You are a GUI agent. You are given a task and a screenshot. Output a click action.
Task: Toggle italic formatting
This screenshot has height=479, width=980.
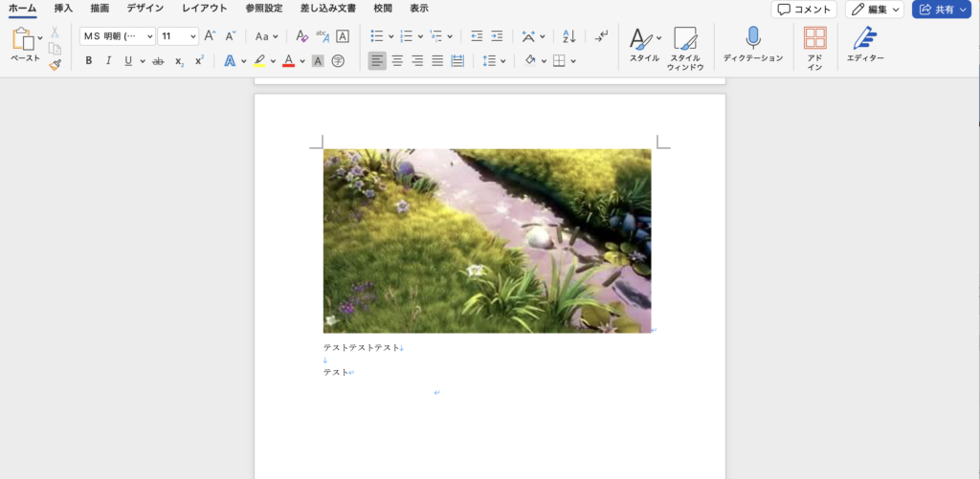coord(108,60)
